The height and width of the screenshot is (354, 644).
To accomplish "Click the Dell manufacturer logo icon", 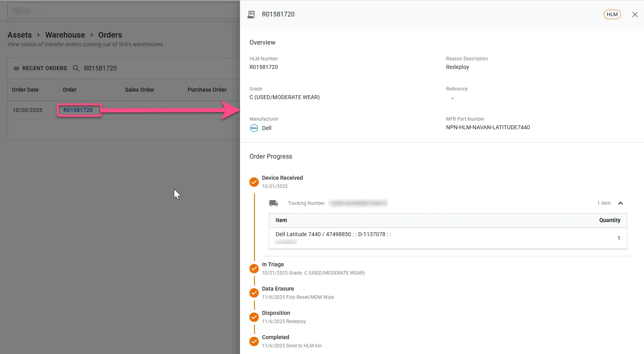I will pyautogui.click(x=254, y=128).
